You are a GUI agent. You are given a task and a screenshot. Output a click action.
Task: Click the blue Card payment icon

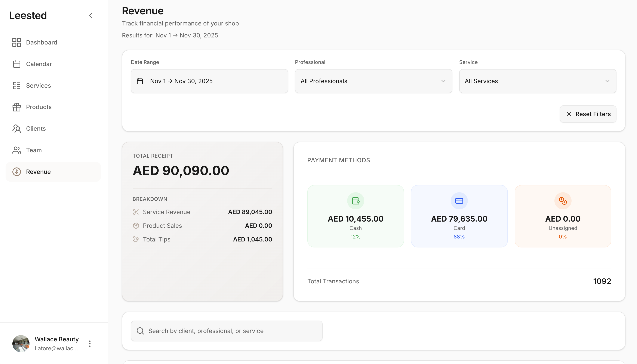point(459,201)
